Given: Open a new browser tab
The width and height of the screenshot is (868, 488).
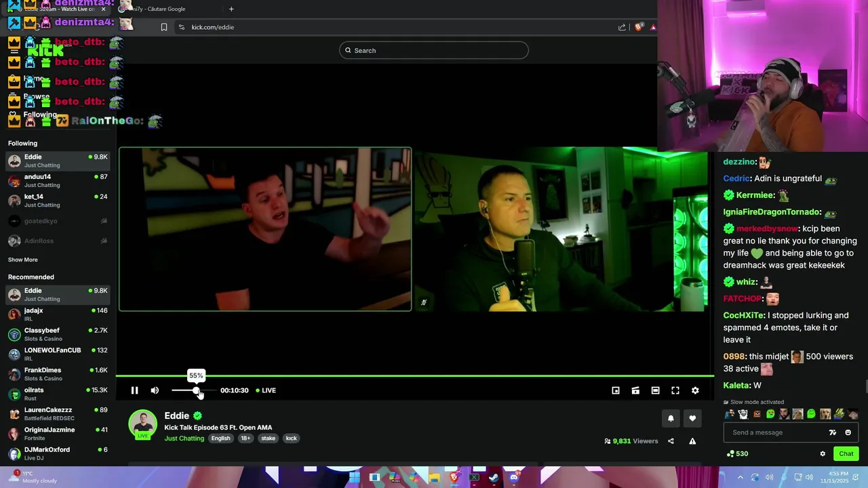Looking at the screenshot, I should coord(231,9).
